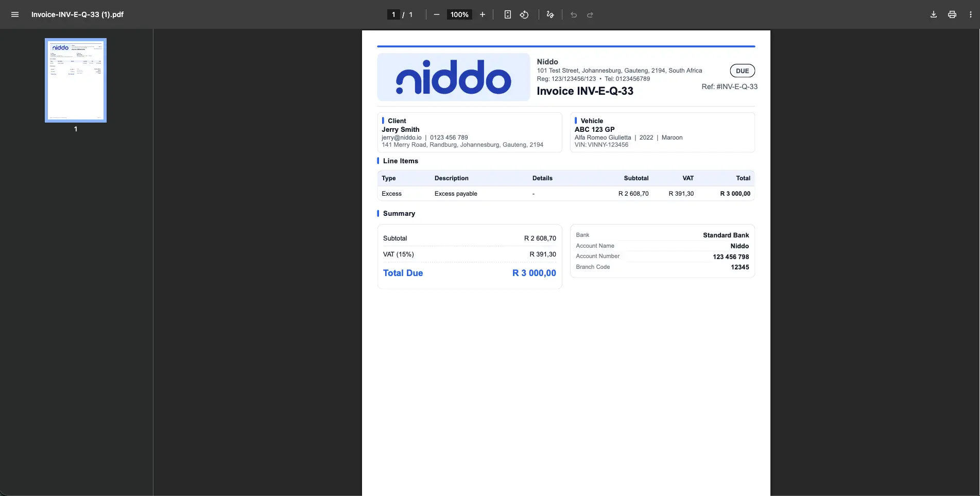Click the page number input box
Screen dimensions: 980x496
pyautogui.click(x=393, y=14)
